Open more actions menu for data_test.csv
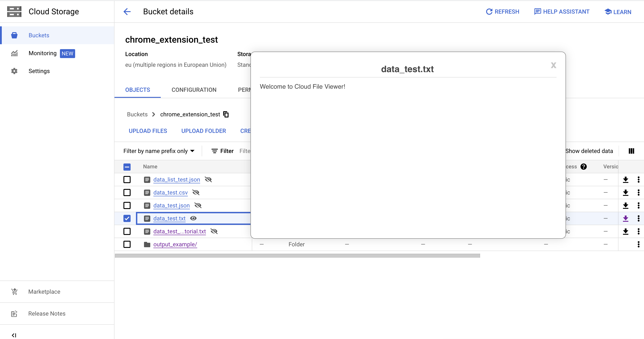Screen dimensions: 644x339 point(638,193)
